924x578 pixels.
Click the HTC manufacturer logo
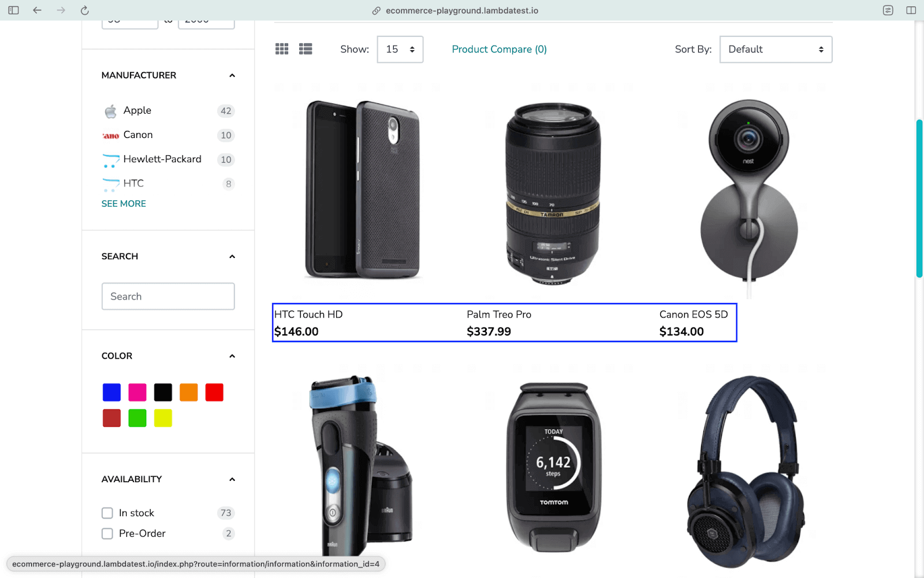point(110,184)
